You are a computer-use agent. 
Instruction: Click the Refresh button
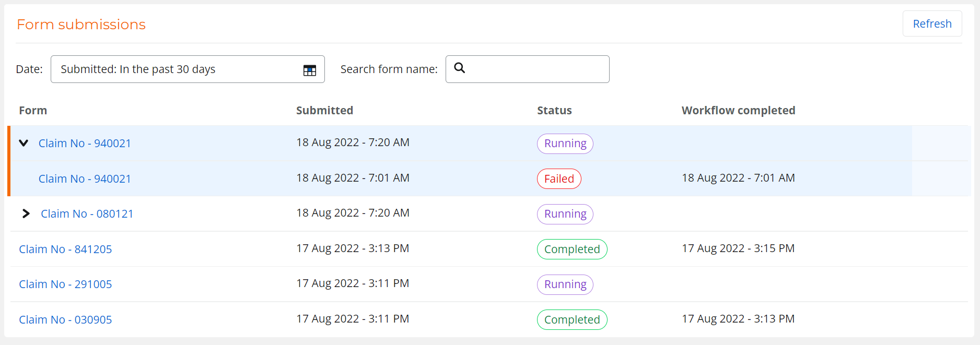(932, 23)
